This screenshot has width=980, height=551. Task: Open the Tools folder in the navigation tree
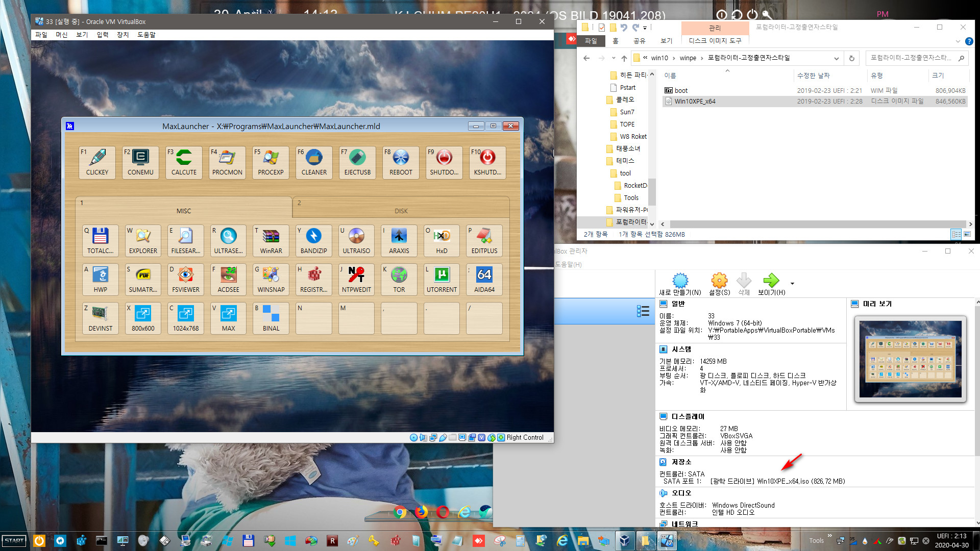[x=631, y=198]
